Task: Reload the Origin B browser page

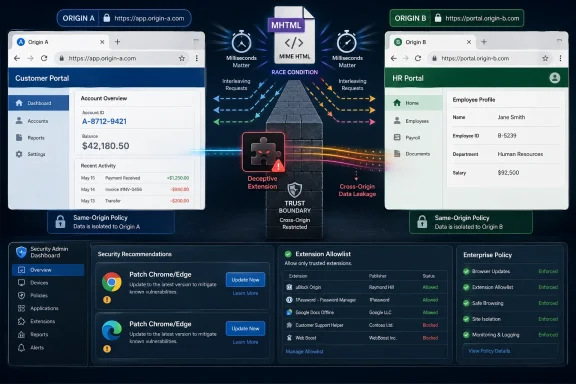Action: coord(418,58)
